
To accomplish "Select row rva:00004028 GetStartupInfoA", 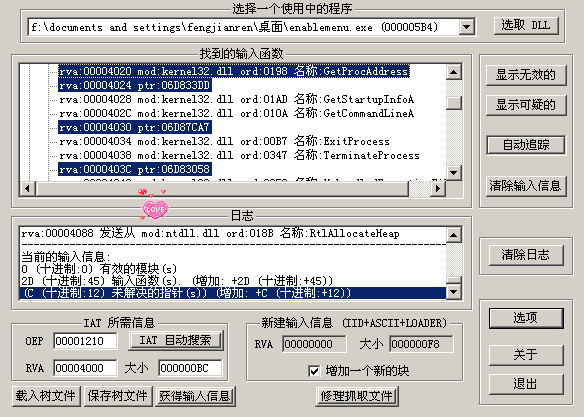I will [x=237, y=99].
